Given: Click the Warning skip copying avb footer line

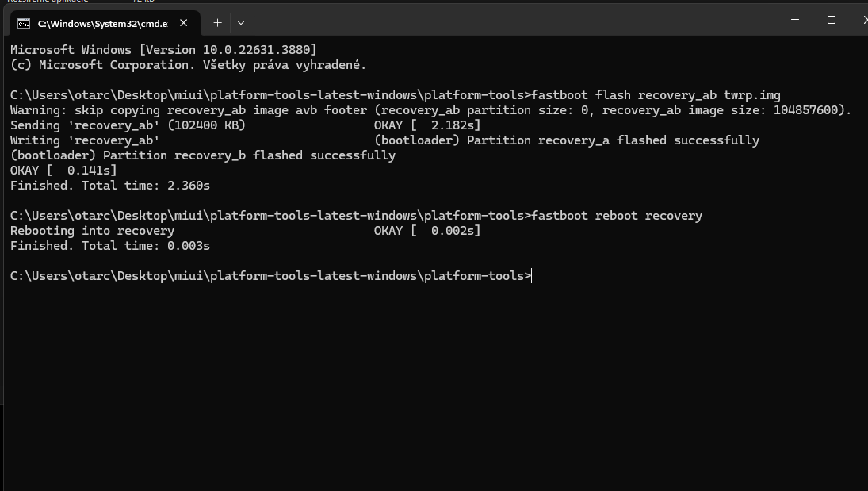Looking at the screenshot, I should pos(430,110).
